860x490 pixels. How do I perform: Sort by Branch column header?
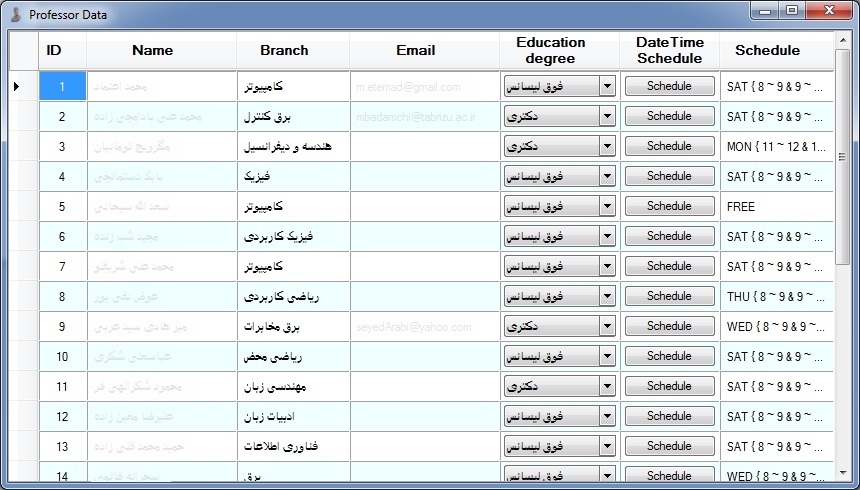(x=293, y=50)
